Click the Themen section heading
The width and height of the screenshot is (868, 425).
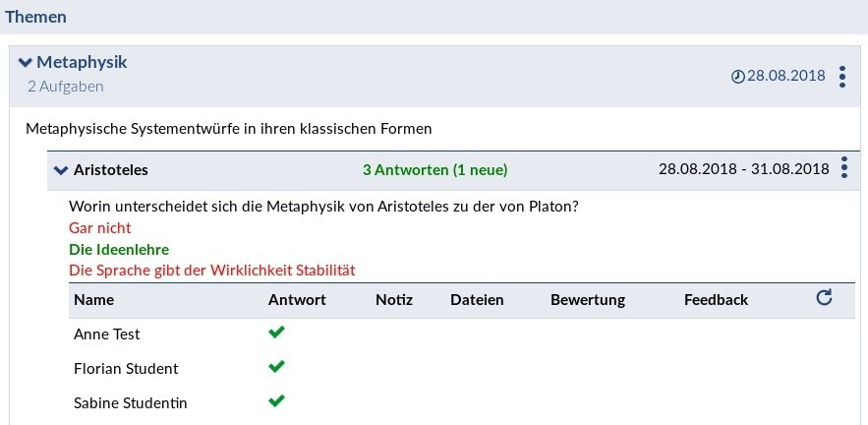(37, 17)
